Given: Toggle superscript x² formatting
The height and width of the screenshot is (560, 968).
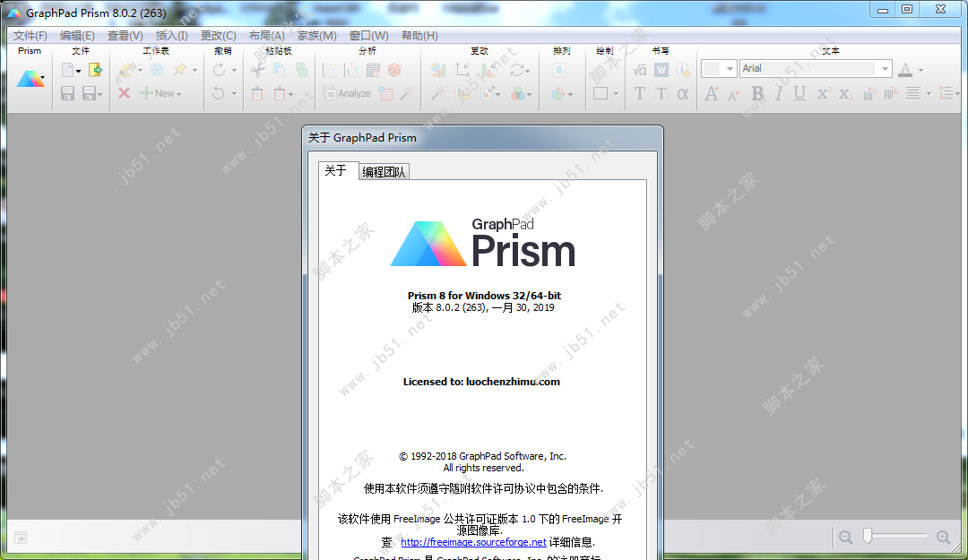Looking at the screenshot, I should click(824, 93).
